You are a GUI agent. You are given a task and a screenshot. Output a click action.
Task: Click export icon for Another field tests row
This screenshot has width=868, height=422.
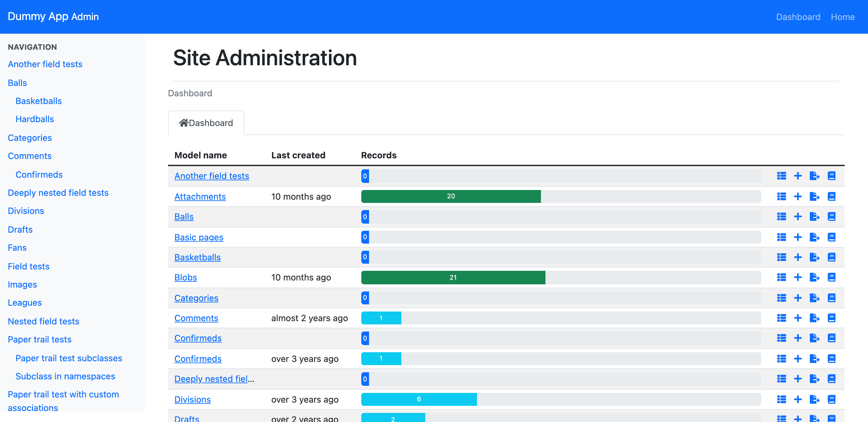(814, 176)
